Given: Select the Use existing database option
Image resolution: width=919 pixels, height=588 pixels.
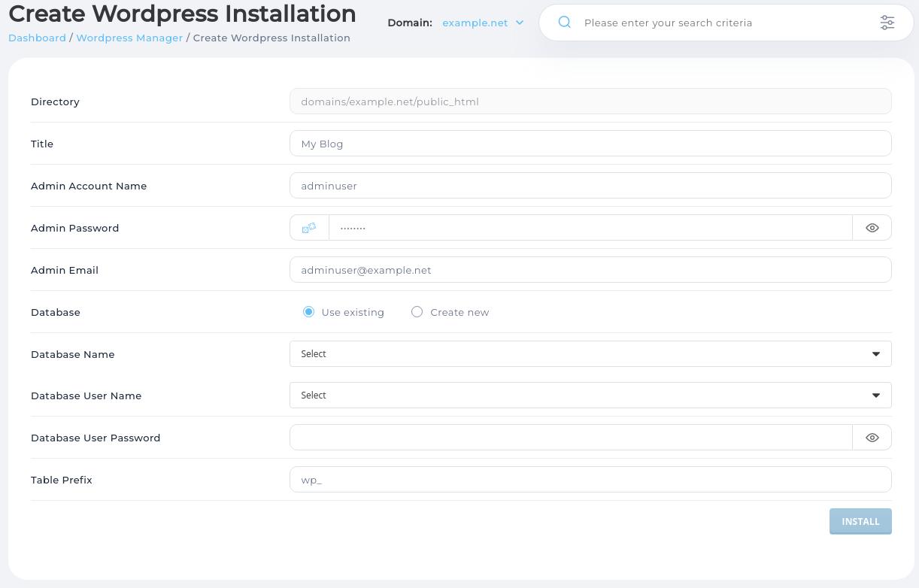Looking at the screenshot, I should [308, 311].
